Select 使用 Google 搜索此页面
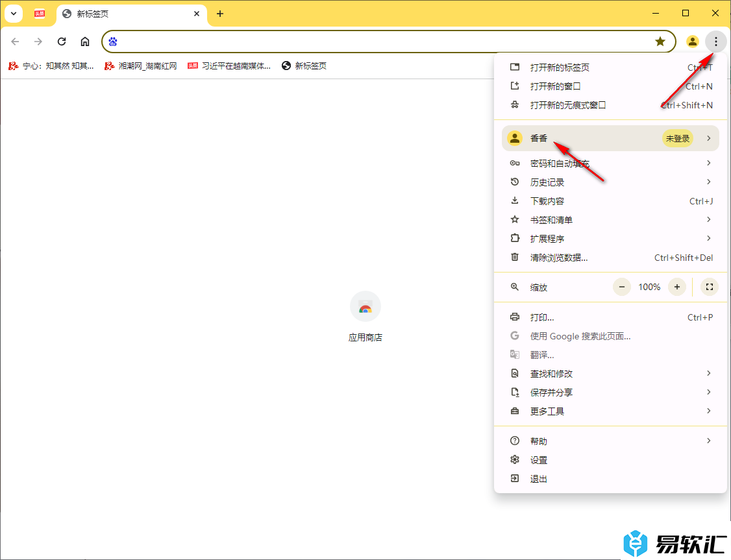The width and height of the screenshot is (731, 560). [610, 336]
